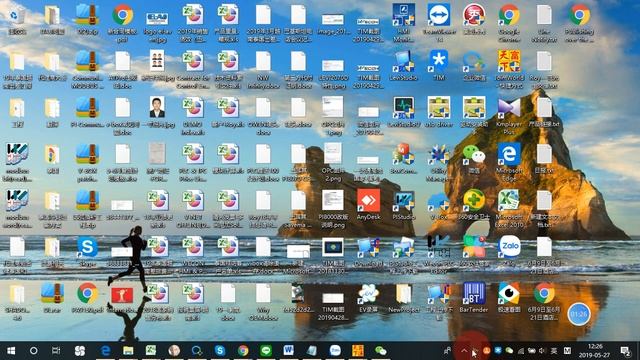Open the Windows Start menu
This screenshot has height=360, width=640.
pyautogui.click(x=11, y=351)
